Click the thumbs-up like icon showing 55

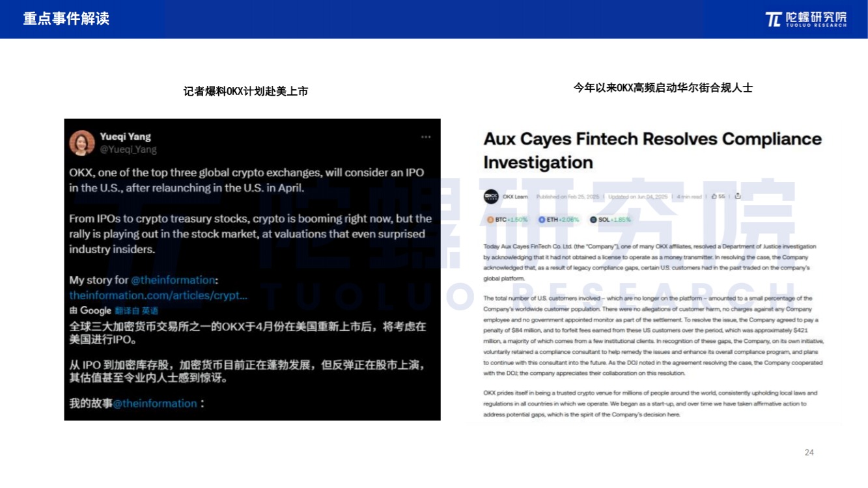[714, 196]
